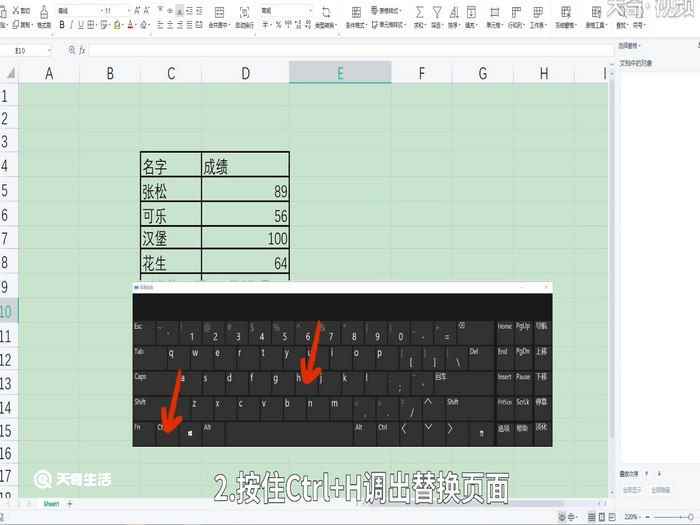
Task: Click the left Ctrl key on on-screen keyboard
Action: (167, 433)
